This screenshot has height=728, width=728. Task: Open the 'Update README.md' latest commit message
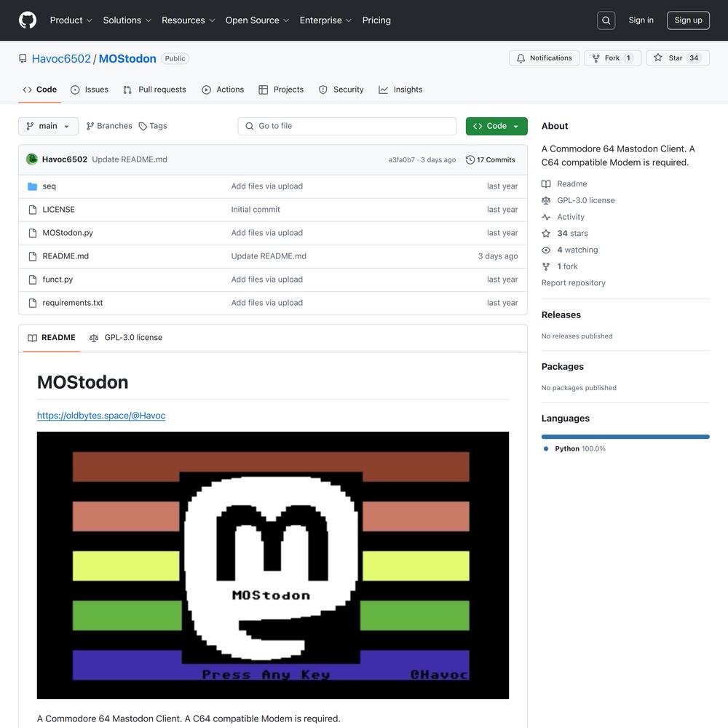130,159
